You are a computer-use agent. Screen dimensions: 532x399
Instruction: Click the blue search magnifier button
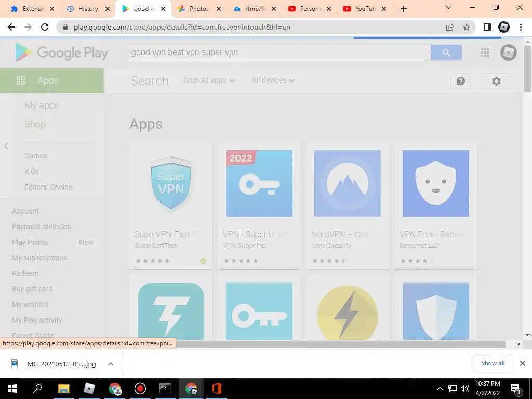point(446,52)
